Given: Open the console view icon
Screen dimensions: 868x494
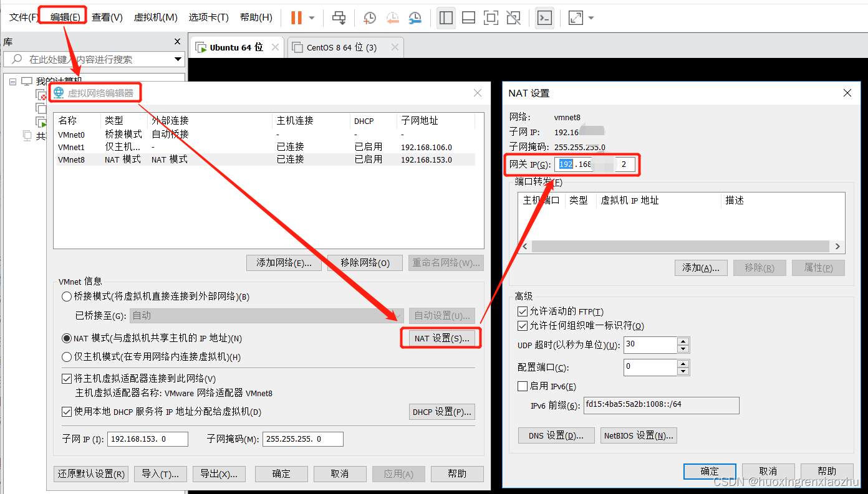Looking at the screenshot, I should (x=544, y=17).
